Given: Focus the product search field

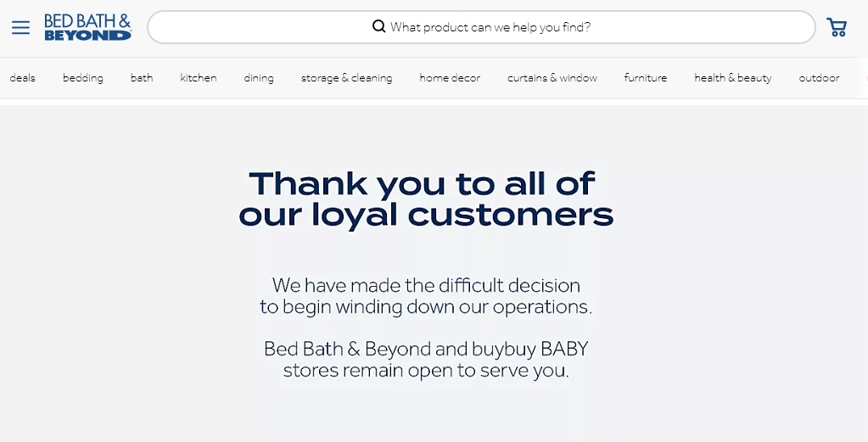Looking at the screenshot, I should (x=481, y=27).
